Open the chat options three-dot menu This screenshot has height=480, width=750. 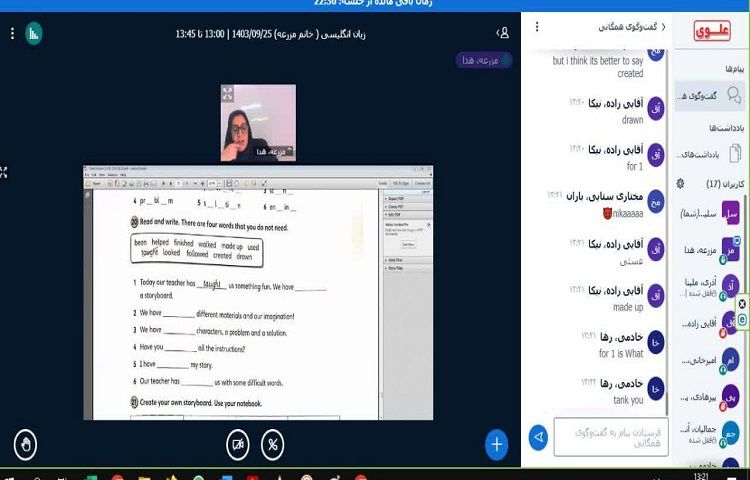tap(537, 26)
